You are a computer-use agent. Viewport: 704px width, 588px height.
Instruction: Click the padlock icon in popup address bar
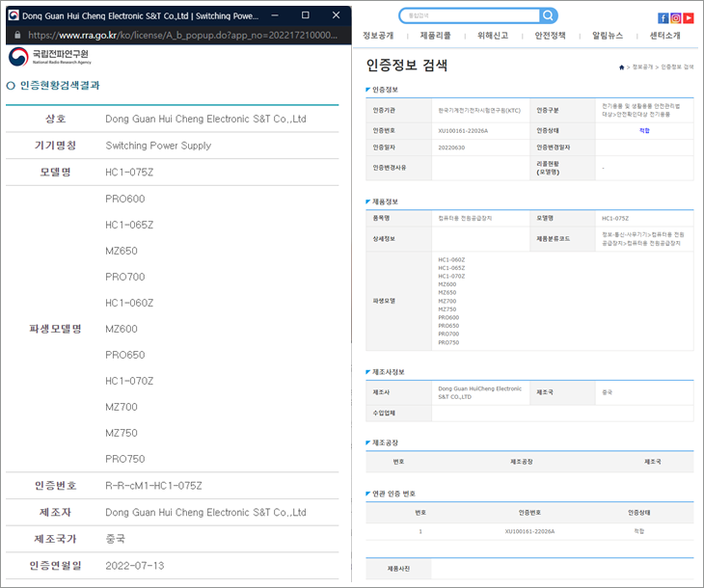click(17, 35)
